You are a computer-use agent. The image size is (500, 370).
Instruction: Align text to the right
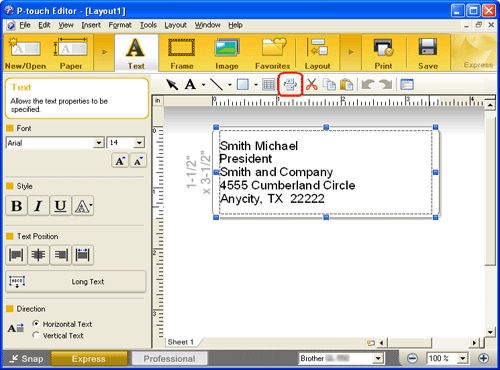(x=61, y=255)
